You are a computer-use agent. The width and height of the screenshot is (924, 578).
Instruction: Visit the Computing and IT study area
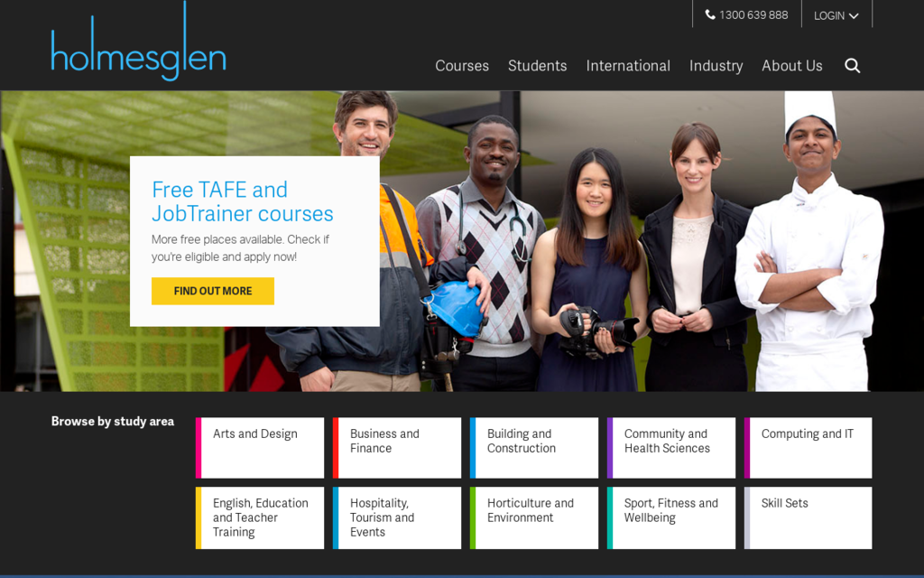tap(808, 447)
